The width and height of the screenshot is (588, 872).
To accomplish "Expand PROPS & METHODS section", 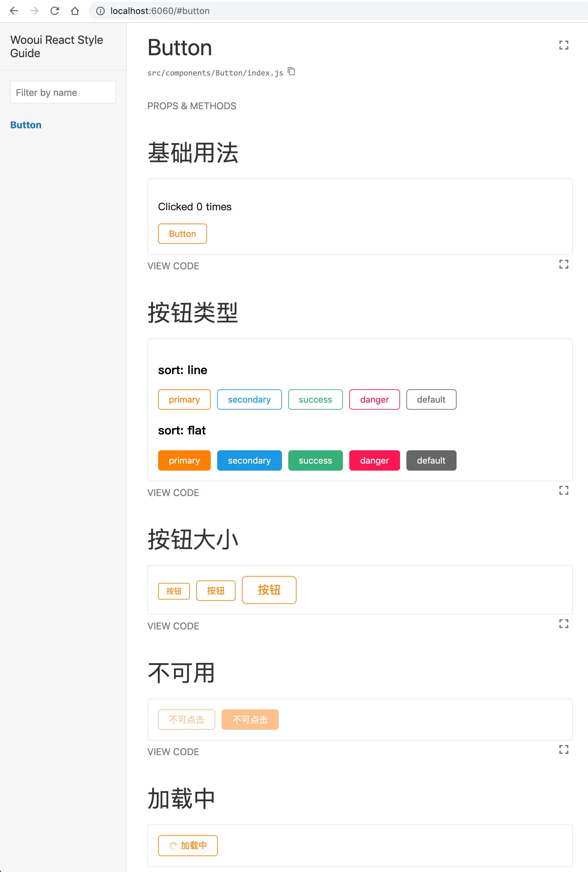I will pos(192,106).
